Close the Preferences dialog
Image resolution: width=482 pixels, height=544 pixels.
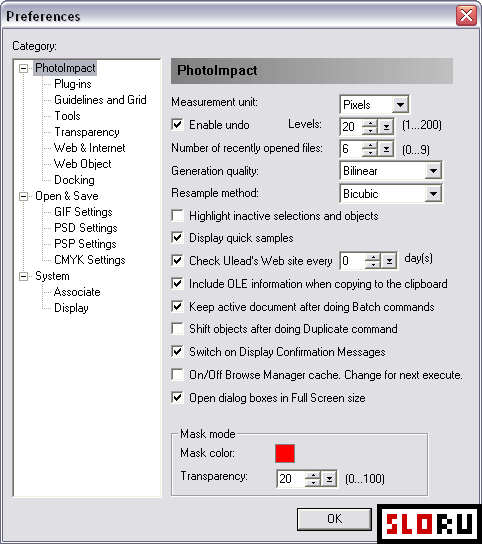tap(466, 16)
